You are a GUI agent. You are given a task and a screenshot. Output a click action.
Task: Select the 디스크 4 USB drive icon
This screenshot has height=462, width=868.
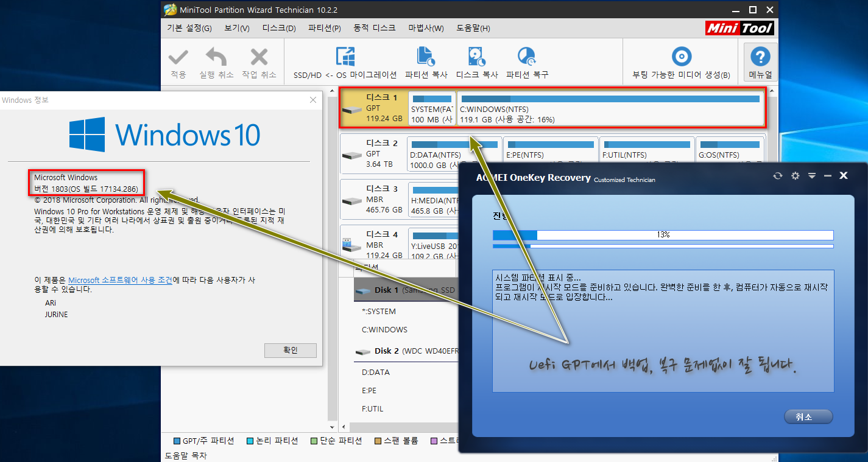click(351, 246)
